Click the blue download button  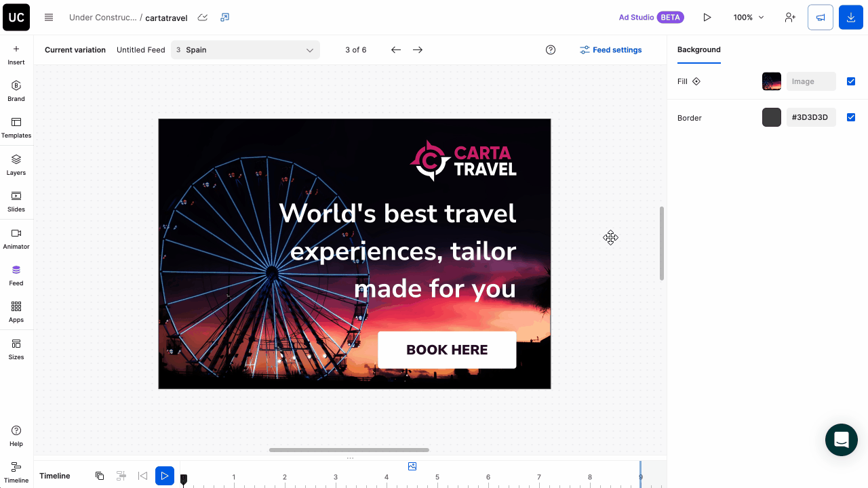point(851,18)
